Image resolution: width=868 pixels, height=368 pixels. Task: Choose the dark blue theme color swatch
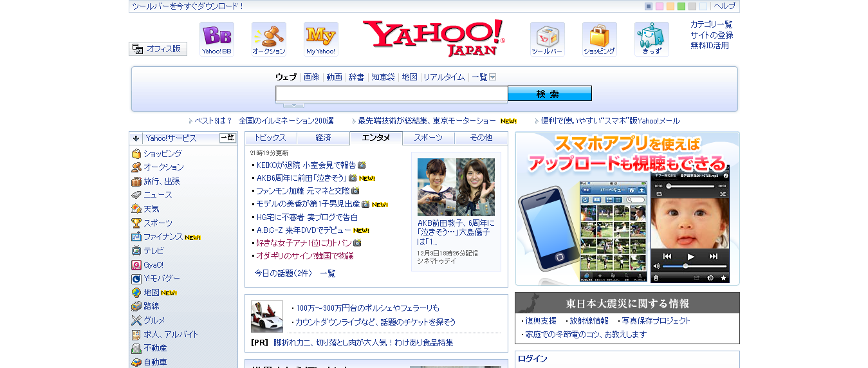point(649,6)
